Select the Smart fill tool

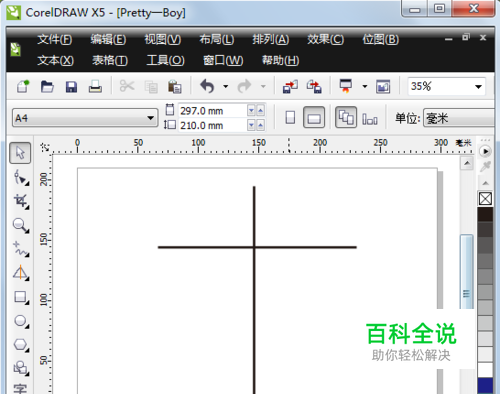[21, 273]
